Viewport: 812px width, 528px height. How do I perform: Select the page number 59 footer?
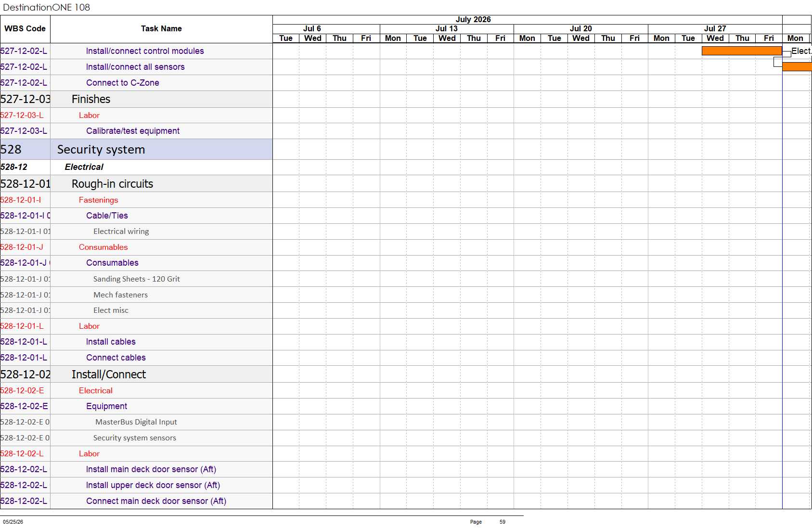click(503, 522)
